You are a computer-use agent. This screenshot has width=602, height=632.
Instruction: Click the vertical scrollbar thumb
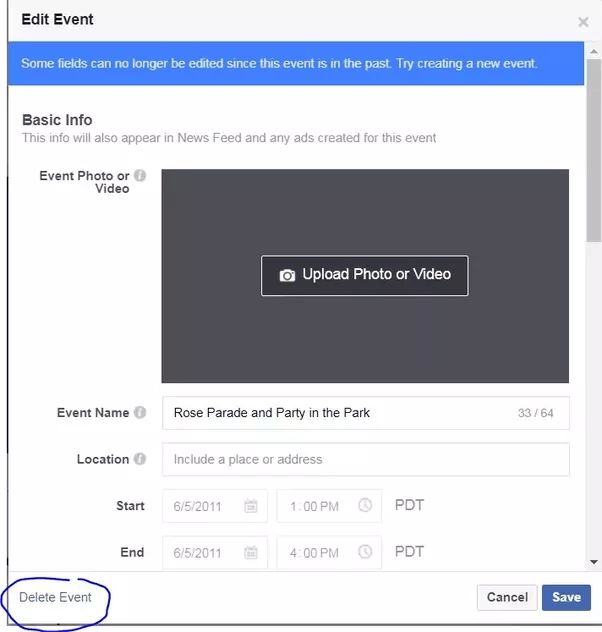click(594, 150)
